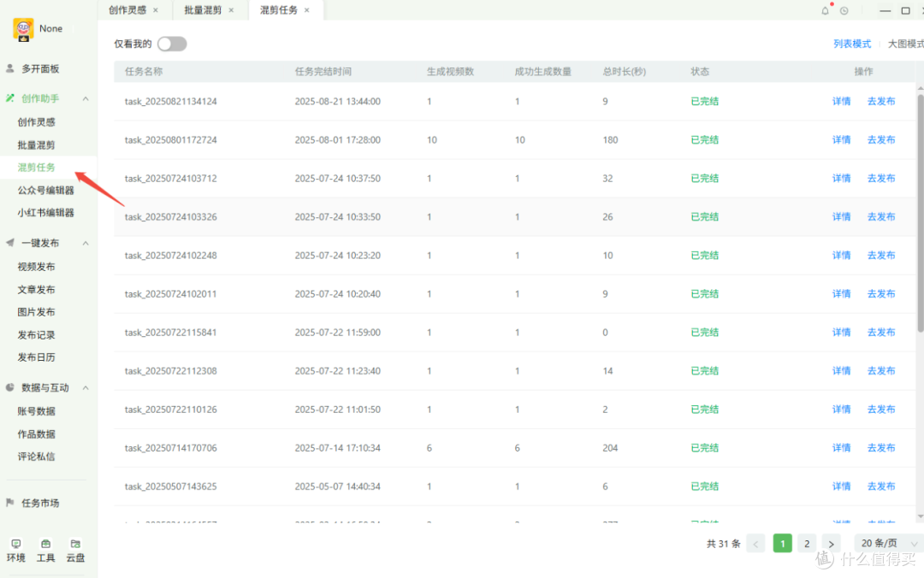Collapse the 一键发布 section chevron
The image size is (924, 578).
click(86, 243)
